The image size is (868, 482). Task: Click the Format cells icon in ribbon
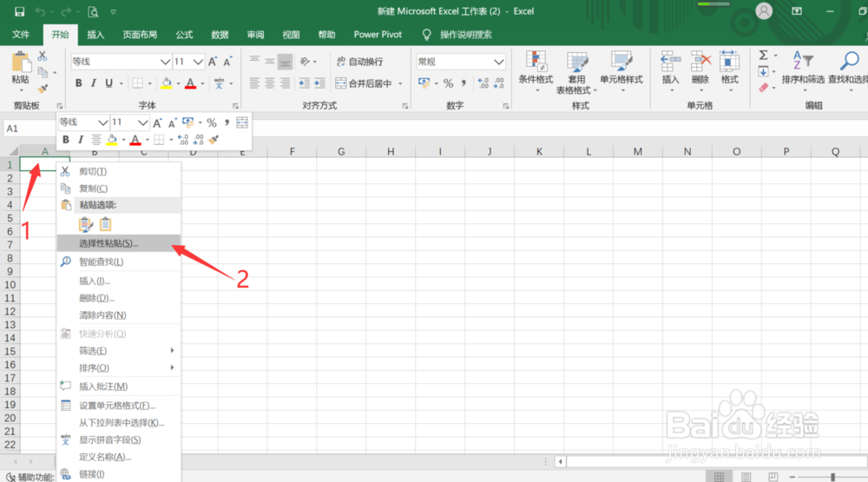tap(730, 61)
